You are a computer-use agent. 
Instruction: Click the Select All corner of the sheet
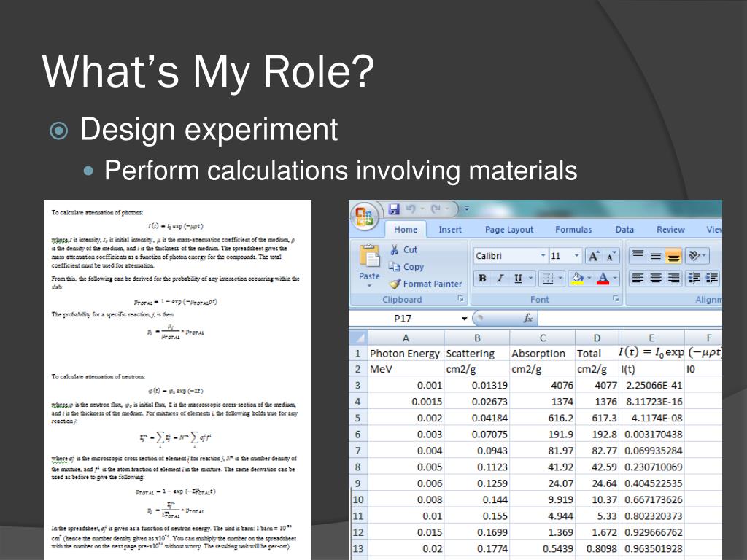tap(358, 338)
